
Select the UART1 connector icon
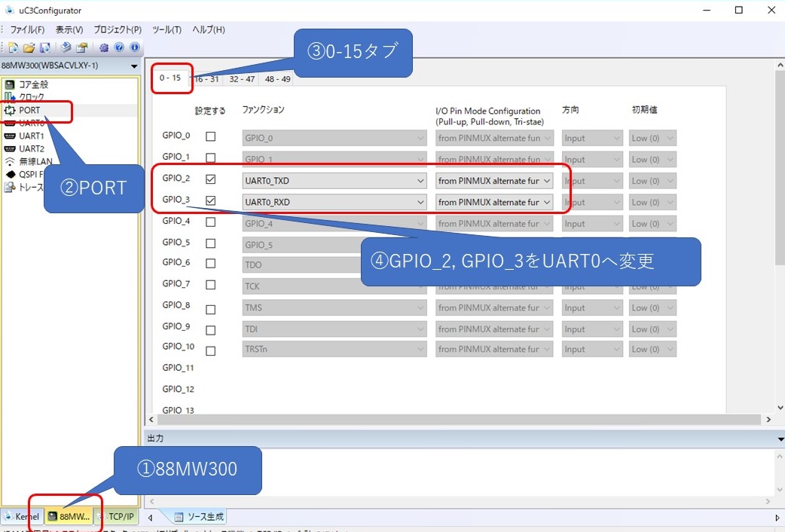pyautogui.click(x=10, y=136)
